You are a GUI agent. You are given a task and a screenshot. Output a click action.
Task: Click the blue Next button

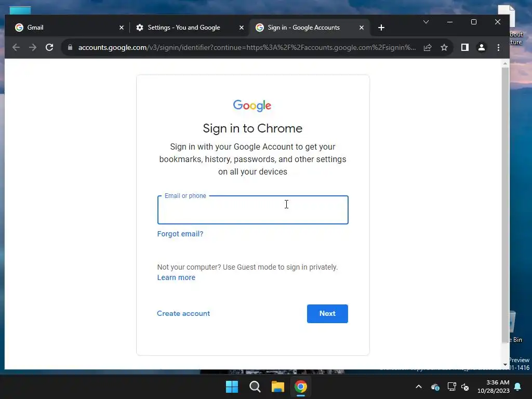click(x=327, y=313)
